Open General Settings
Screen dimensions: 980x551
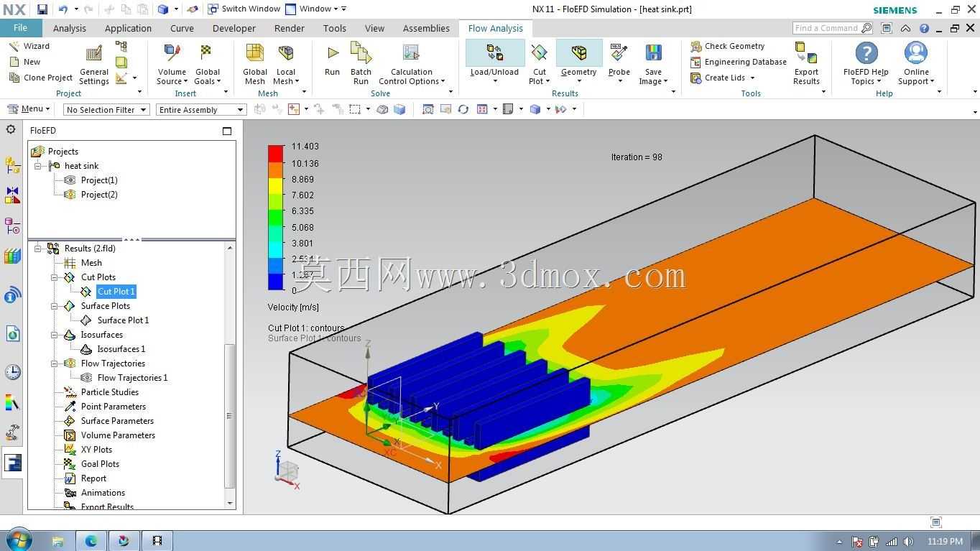tap(94, 66)
